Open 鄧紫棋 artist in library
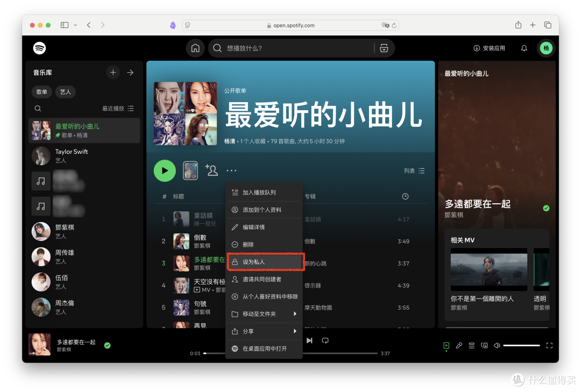 point(84,232)
